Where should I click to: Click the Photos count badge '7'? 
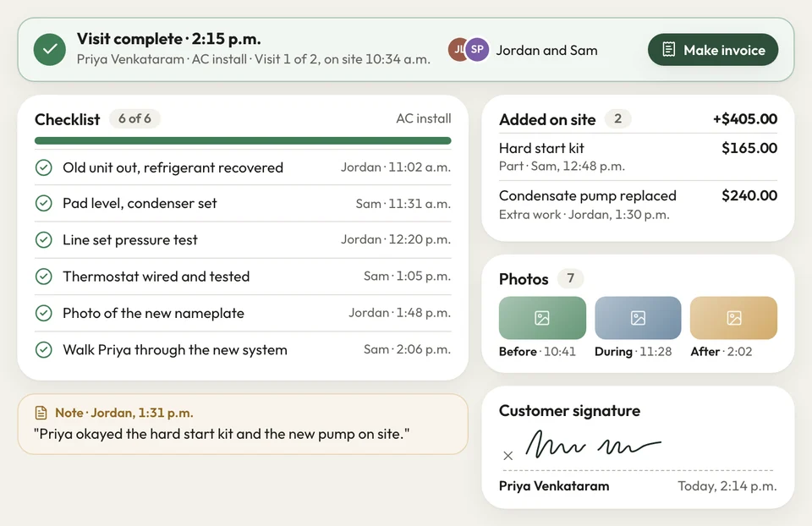[570, 278]
